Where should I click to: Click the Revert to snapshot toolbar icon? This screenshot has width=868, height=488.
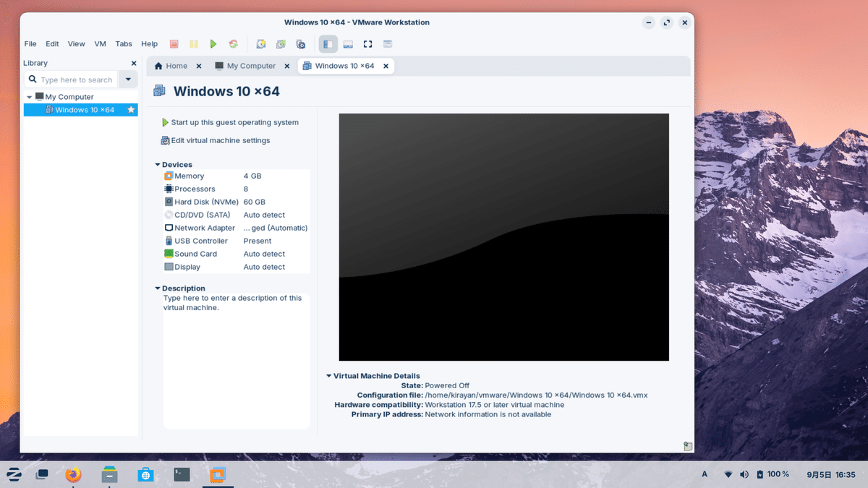click(x=281, y=44)
